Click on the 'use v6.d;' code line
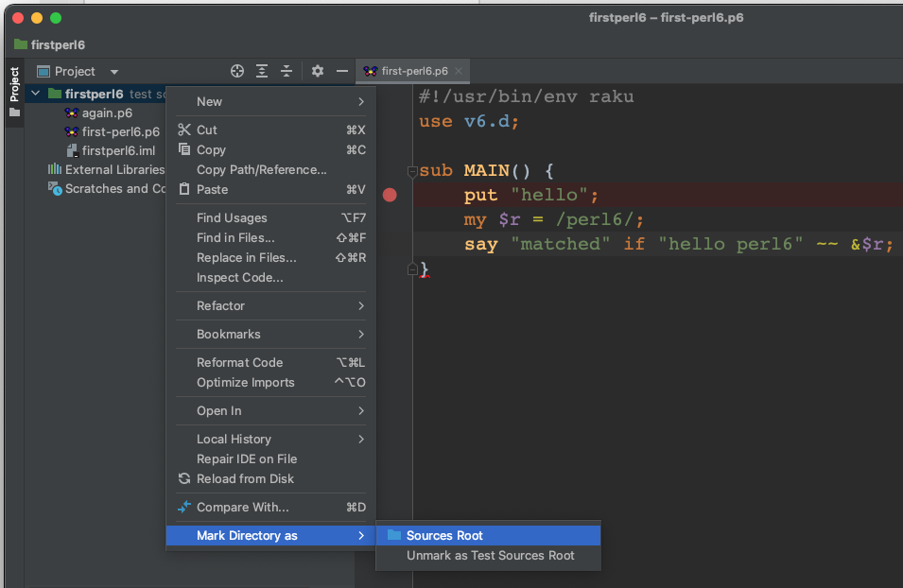The image size is (903, 588). (x=469, y=122)
